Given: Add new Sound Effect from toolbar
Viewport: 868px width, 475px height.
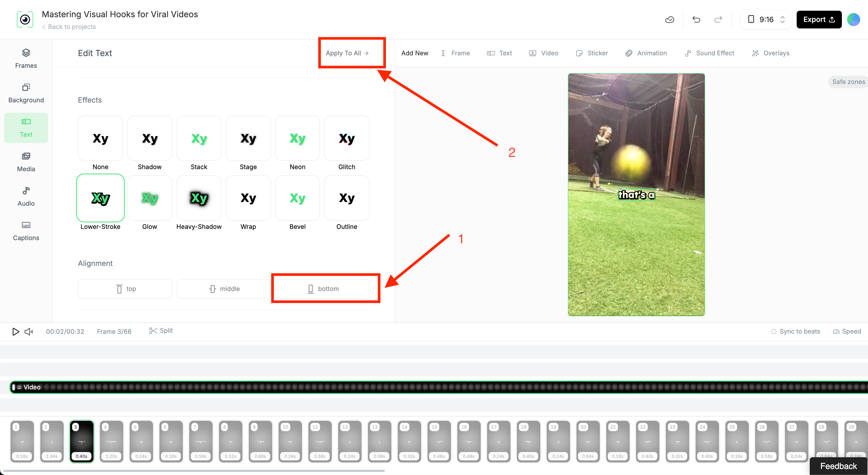Looking at the screenshot, I should pos(709,53).
